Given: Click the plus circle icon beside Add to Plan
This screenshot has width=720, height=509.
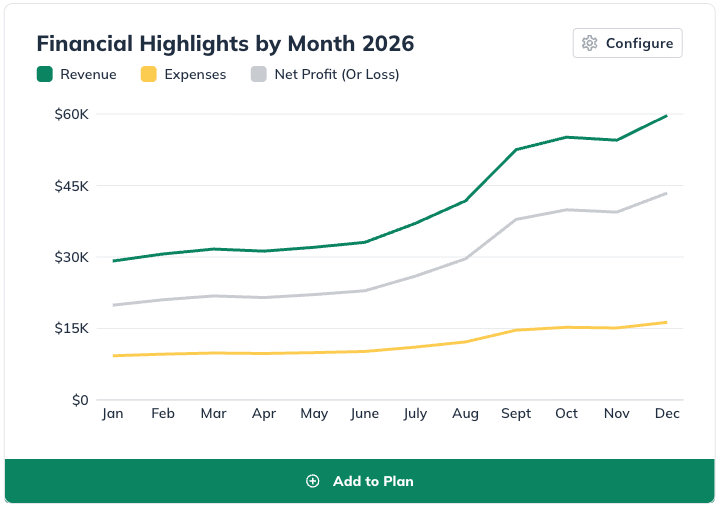Looking at the screenshot, I should click(x=313, y=481).
